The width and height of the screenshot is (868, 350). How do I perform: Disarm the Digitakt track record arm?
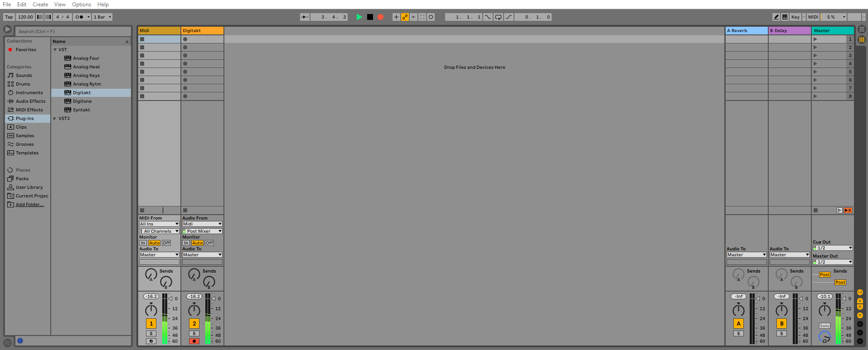pos(194,341)
